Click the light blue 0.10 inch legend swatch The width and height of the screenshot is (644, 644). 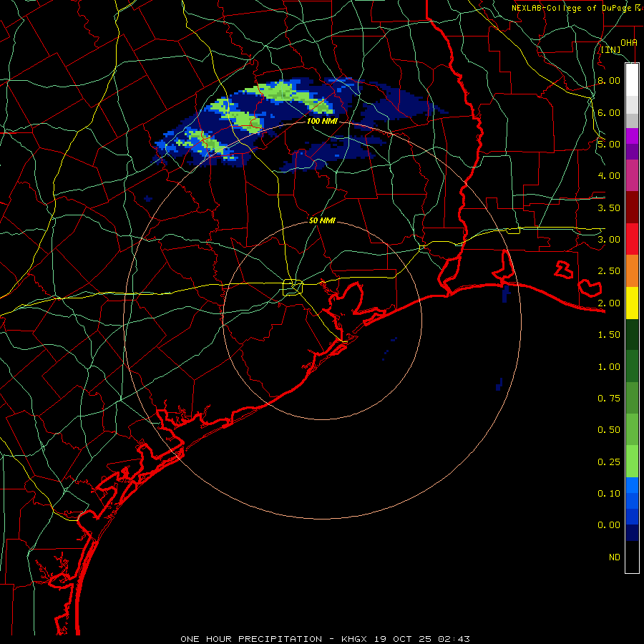[632, 485]
